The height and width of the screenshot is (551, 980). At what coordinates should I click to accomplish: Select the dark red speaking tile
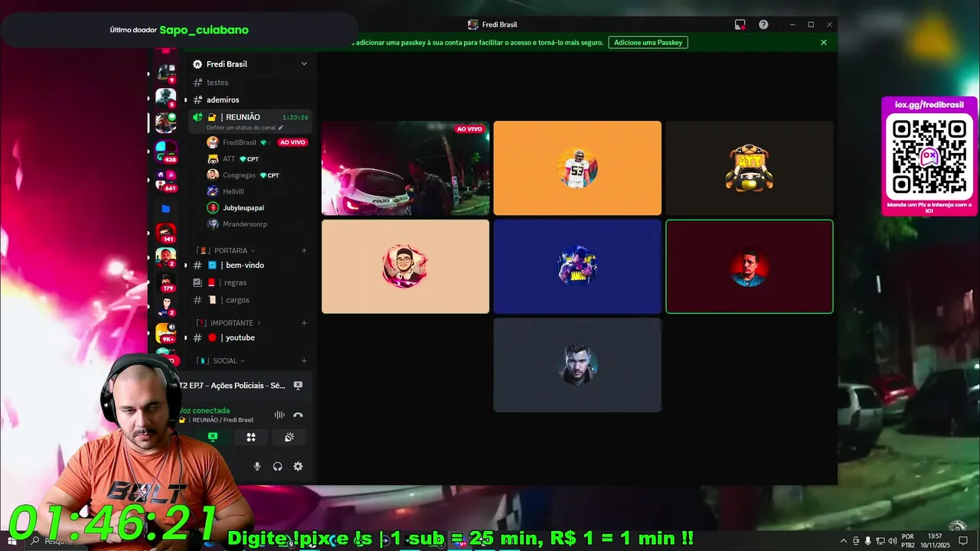749,266
